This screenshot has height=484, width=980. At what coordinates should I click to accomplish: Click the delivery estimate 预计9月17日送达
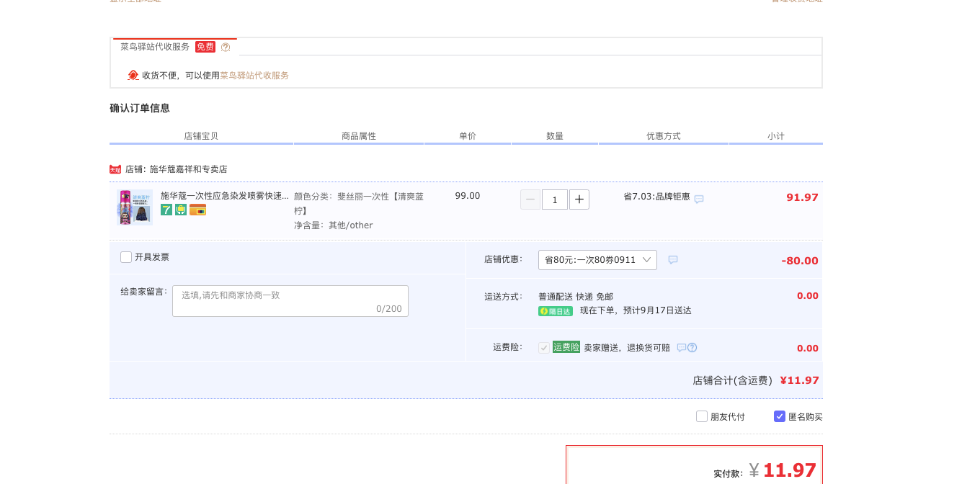(656, 311)
